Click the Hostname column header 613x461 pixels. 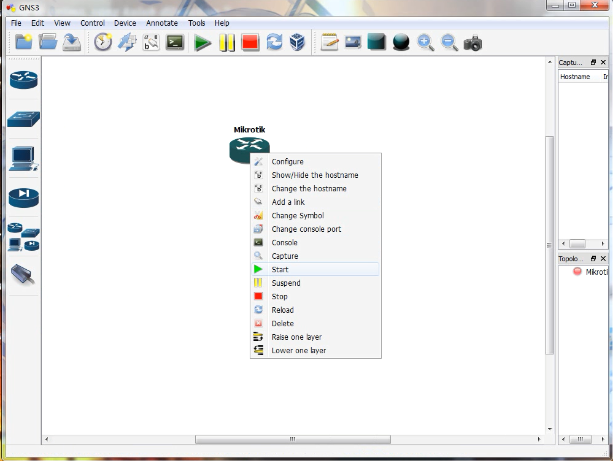point(575,77)
